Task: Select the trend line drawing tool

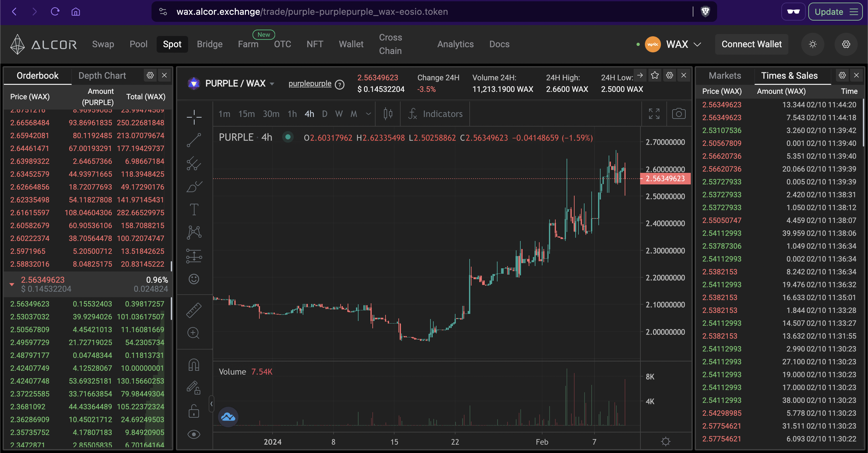Action: [194, 140]
